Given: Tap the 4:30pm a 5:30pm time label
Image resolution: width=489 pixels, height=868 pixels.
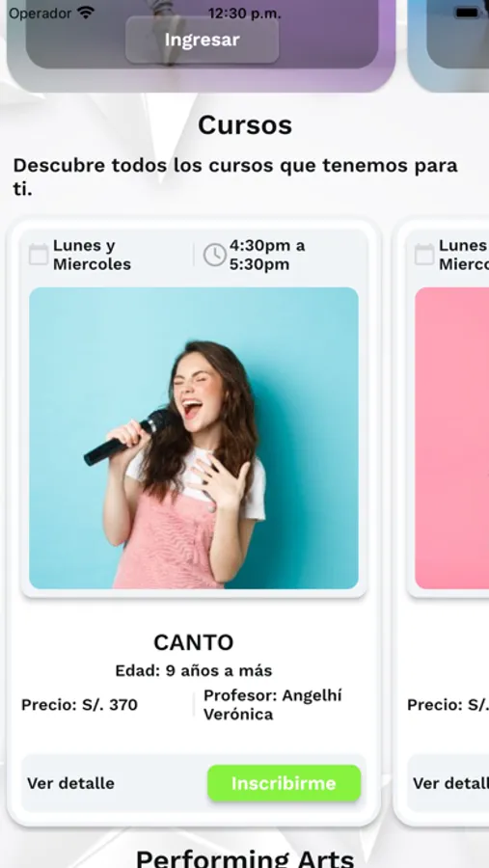Looking at the screenshot, I should pyautogui.click(x=267, y=255).
